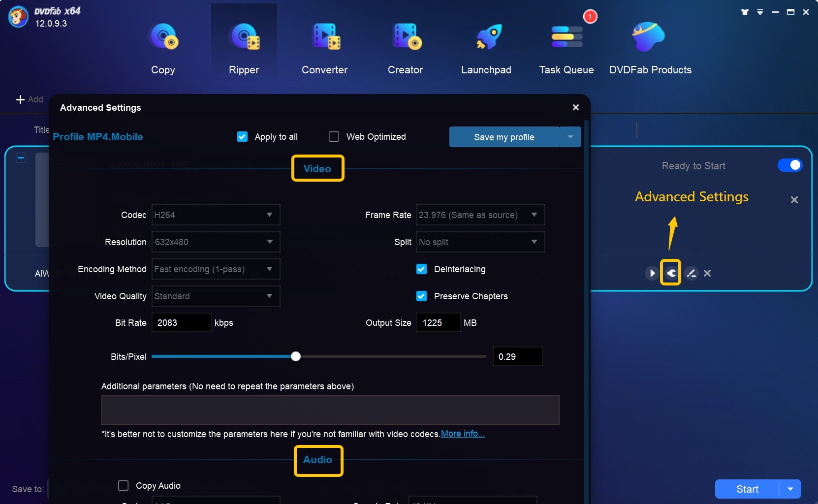818x504 pixels.
Task: Click Save my profile button
Action: coord(504,137)
